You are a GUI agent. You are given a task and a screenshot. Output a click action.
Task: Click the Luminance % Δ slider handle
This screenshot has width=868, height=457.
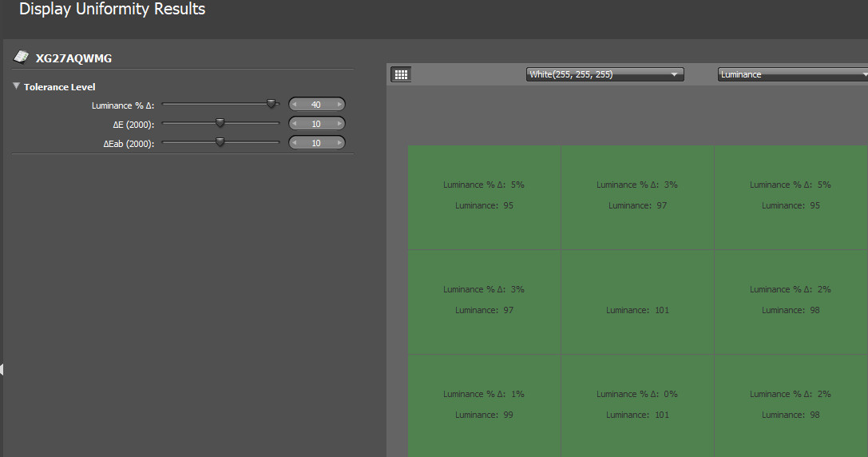tap(271, 104)
